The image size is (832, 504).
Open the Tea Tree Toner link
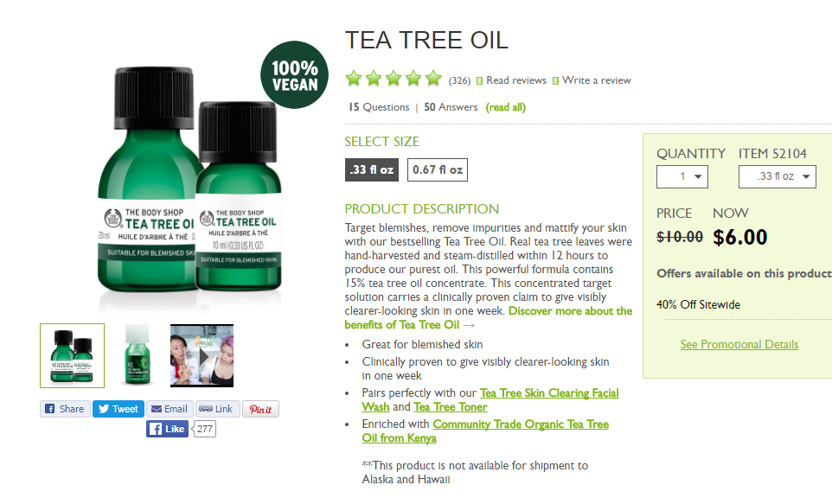(x=450, y=407)
